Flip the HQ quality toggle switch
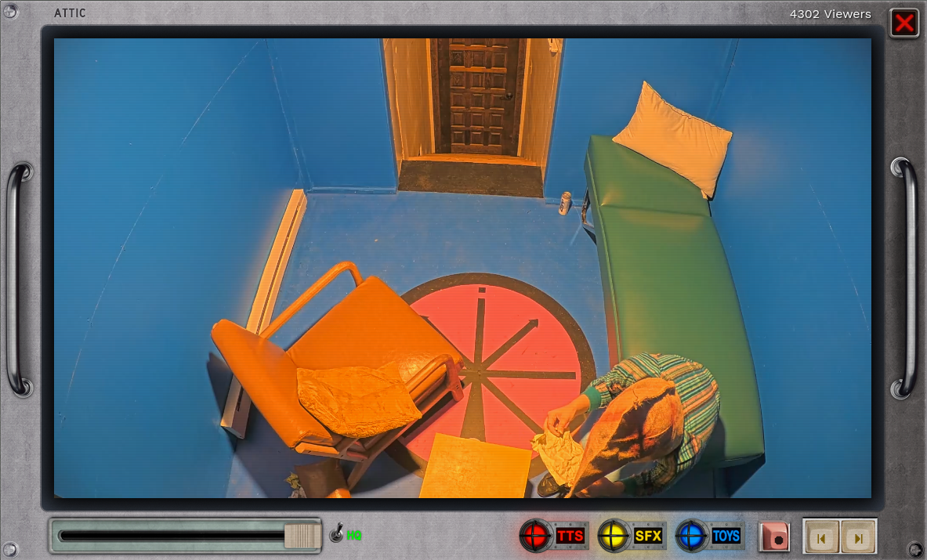Viewport: 927px width, 560px height. tap(336, 533)
